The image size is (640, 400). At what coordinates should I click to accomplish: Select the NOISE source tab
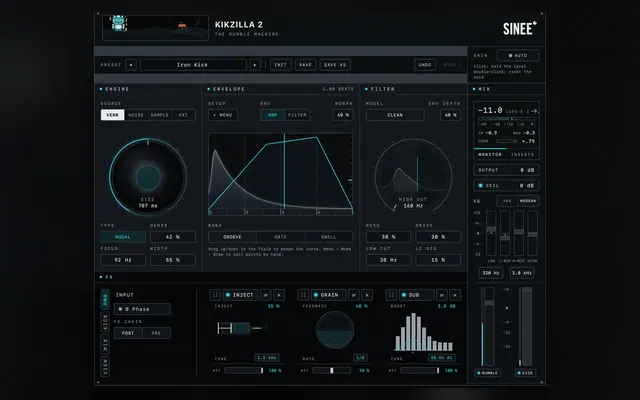(136, 115)
